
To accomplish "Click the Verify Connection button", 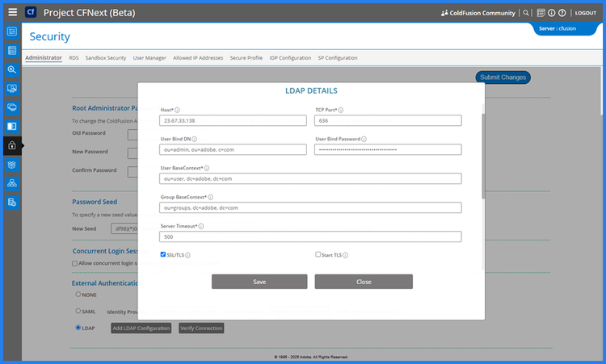I will click(201, 328).
